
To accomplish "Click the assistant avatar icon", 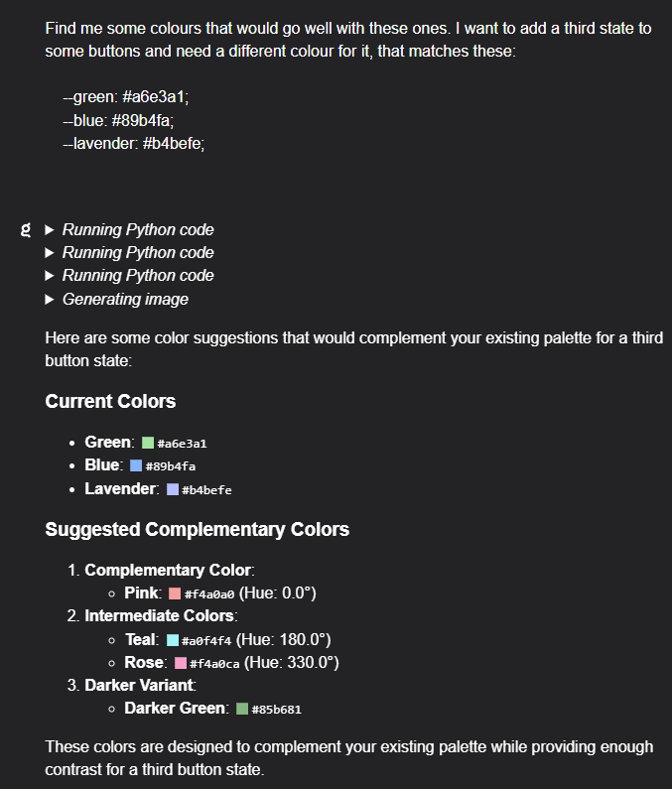I will pos(26,229).
